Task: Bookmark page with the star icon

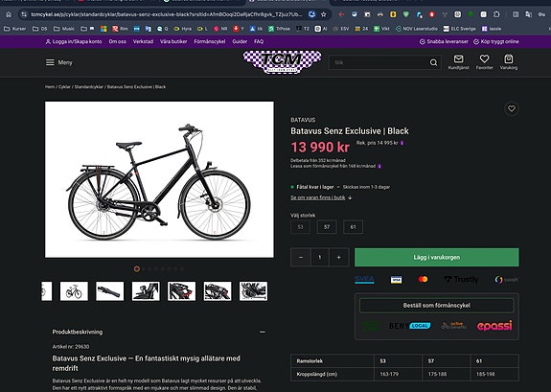Action: click(323, 14)
